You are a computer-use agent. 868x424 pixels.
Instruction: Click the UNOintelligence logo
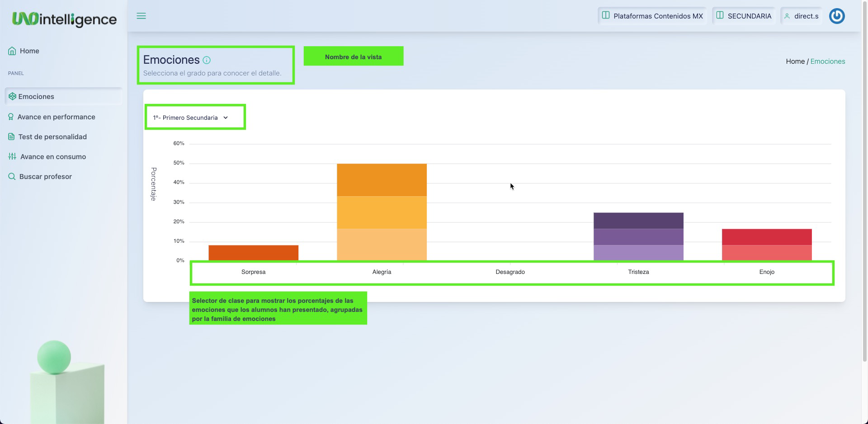(x=64, y=19)
